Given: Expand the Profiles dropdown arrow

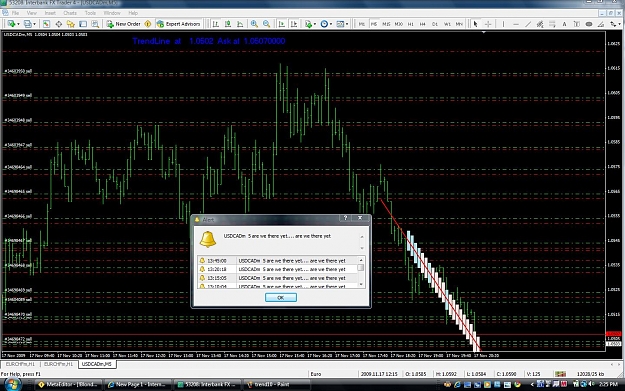Looking at the screenshot, I should click(34, 24).
